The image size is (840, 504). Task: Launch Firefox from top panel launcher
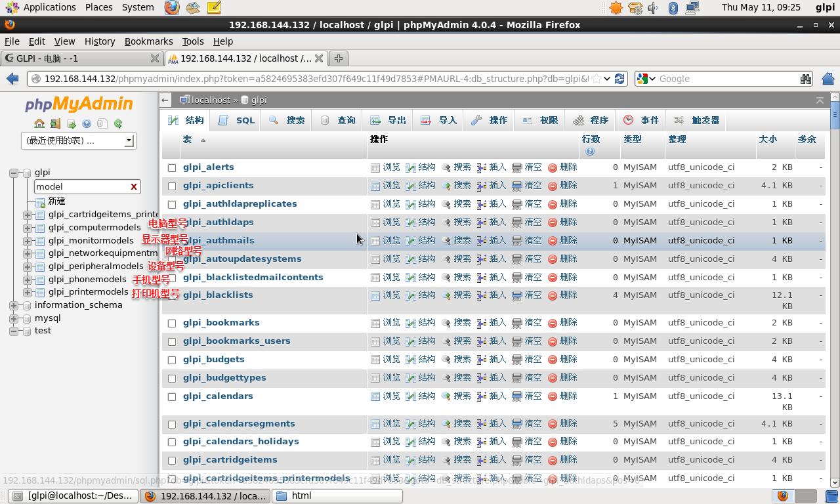click(x=171, y=8)
